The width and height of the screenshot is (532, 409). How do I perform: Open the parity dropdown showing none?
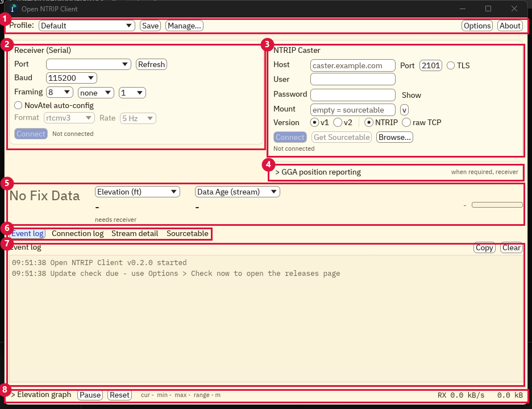(96, 93)
